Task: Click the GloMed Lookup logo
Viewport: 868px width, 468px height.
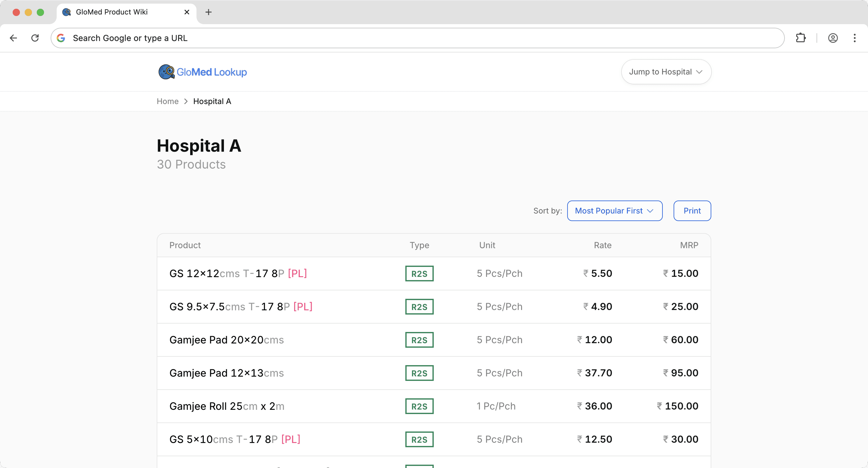Action: pyautogui.click(x=203, y=72)
